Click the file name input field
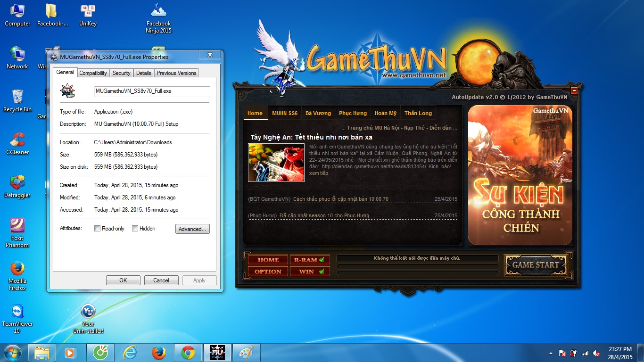This screenshot has height=362, width=644. tap(152, 91)
